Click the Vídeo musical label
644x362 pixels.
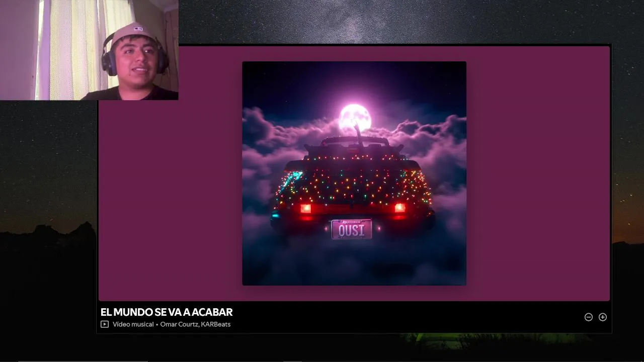pyautogui.click(x=133, y=324)
